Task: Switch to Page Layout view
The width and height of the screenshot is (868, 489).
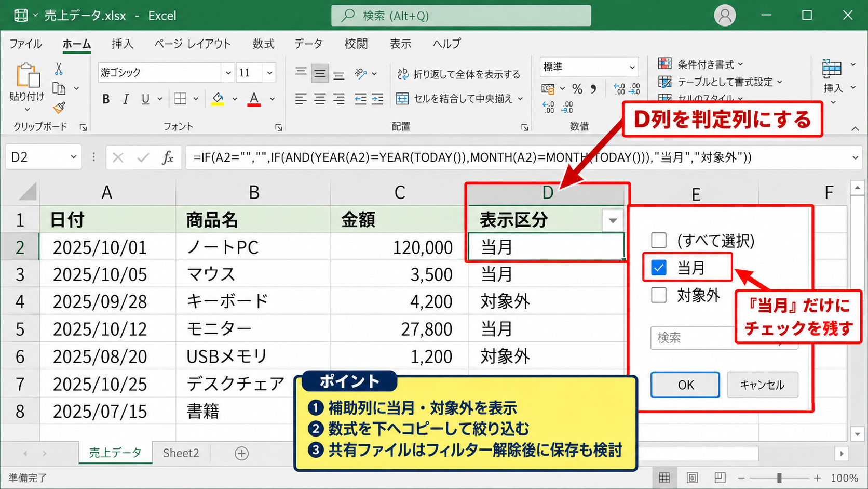Action: point(692,478)
